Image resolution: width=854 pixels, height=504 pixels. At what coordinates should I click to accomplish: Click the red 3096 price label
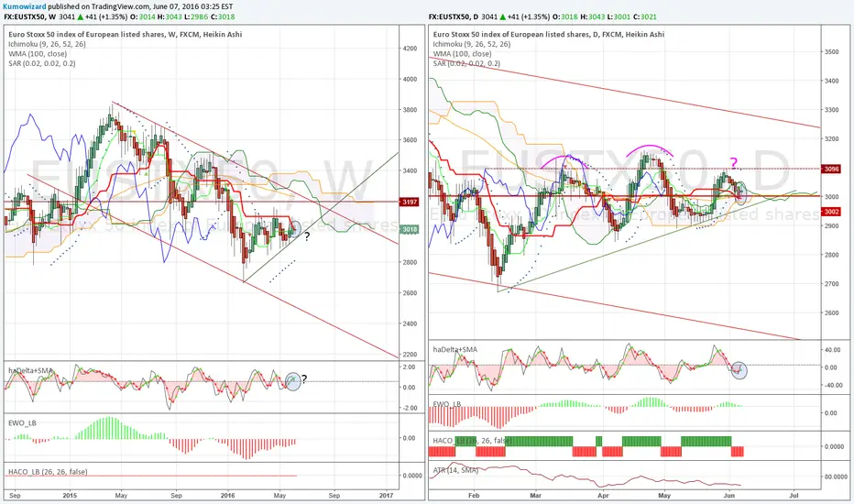click(x=831, y=169)
